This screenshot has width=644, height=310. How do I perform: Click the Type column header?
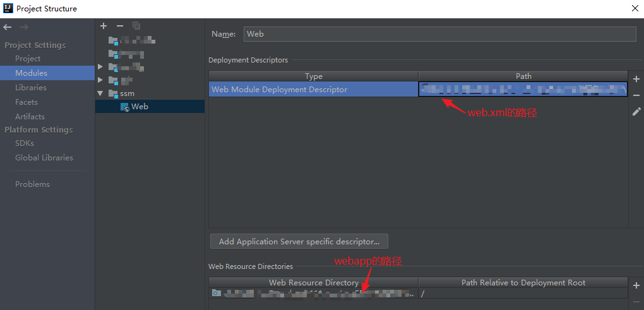point(313,76)
